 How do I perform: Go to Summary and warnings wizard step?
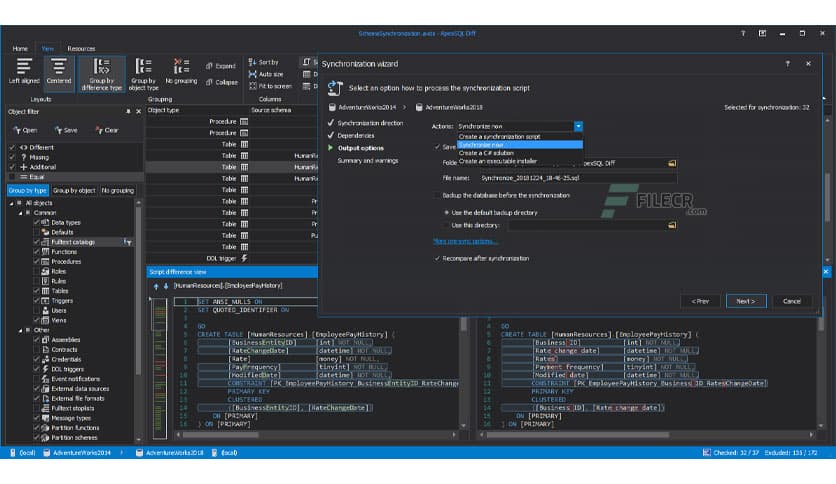pyautogui.click(x=368, y=160)
